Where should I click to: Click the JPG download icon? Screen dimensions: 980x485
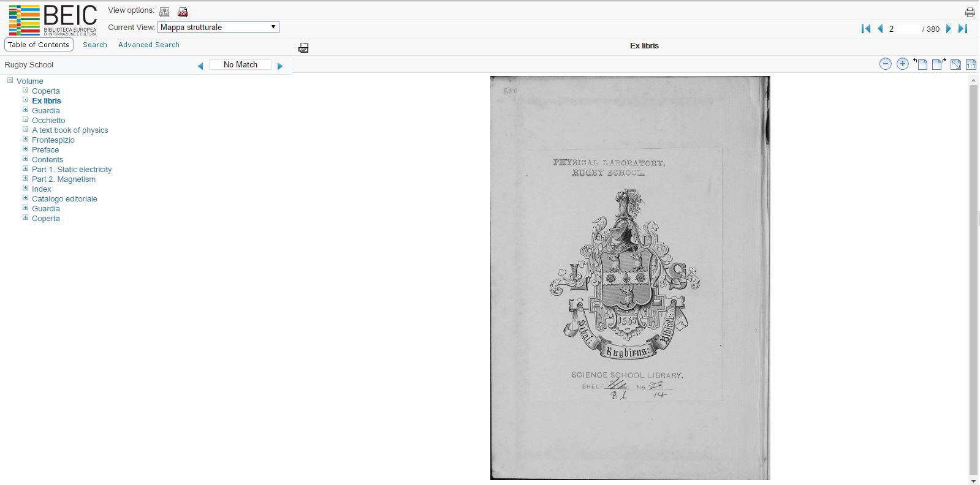tap(303, 48)
